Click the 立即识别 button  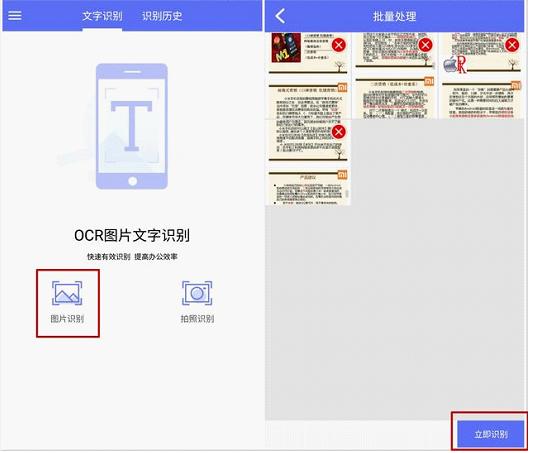491,434
